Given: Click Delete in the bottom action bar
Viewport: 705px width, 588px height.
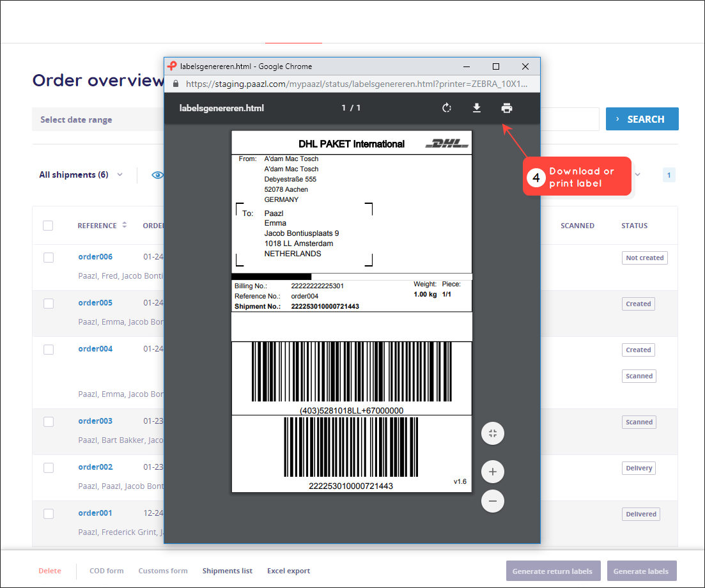Looking at the screenshot, I should click(50, 571).
